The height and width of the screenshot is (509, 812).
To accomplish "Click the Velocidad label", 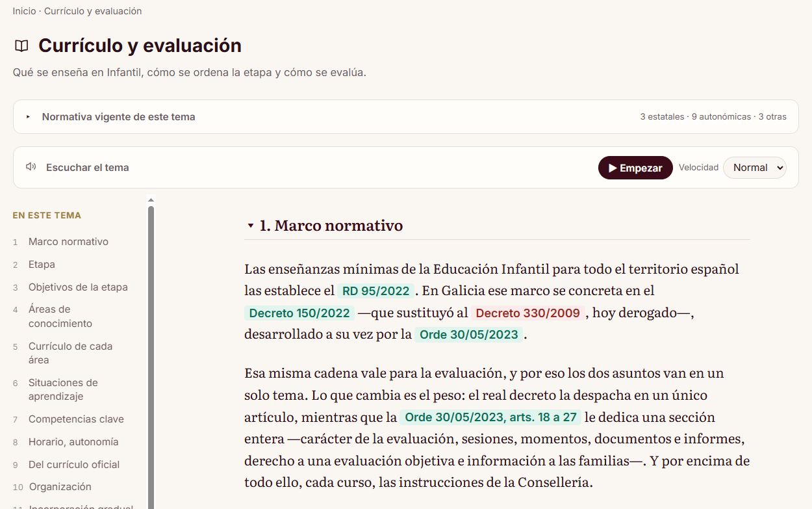I will click(x=698, y=168).
